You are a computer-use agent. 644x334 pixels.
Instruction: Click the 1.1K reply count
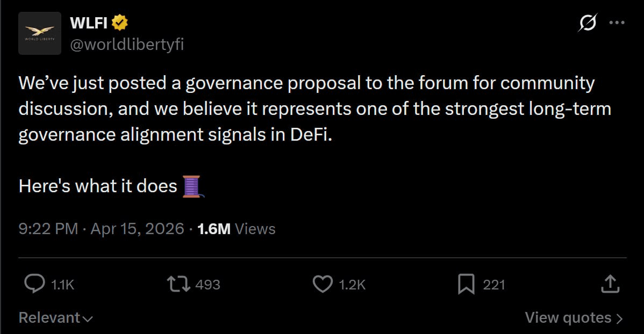[62, 285]
